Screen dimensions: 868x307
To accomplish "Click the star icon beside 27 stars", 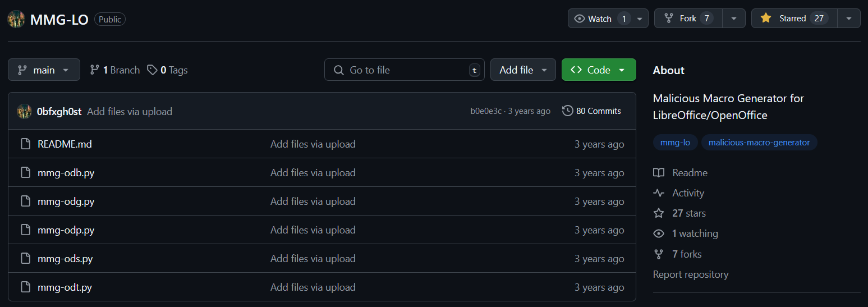I will pyautogui.click(x=659, y=213).
